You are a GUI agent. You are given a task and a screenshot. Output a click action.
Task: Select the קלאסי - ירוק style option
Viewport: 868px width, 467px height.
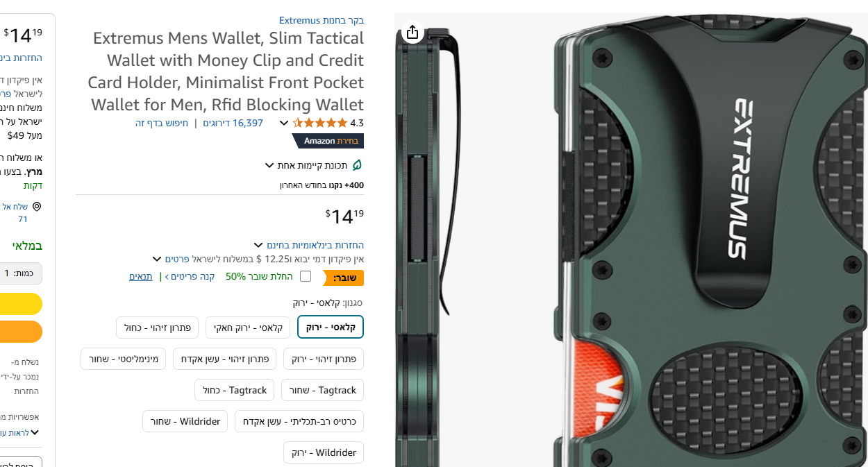coord(331,328)
